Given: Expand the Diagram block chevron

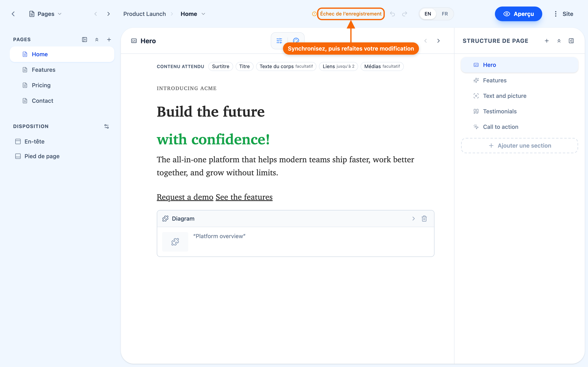Looking at the screenshot, I should click(413, 218).
